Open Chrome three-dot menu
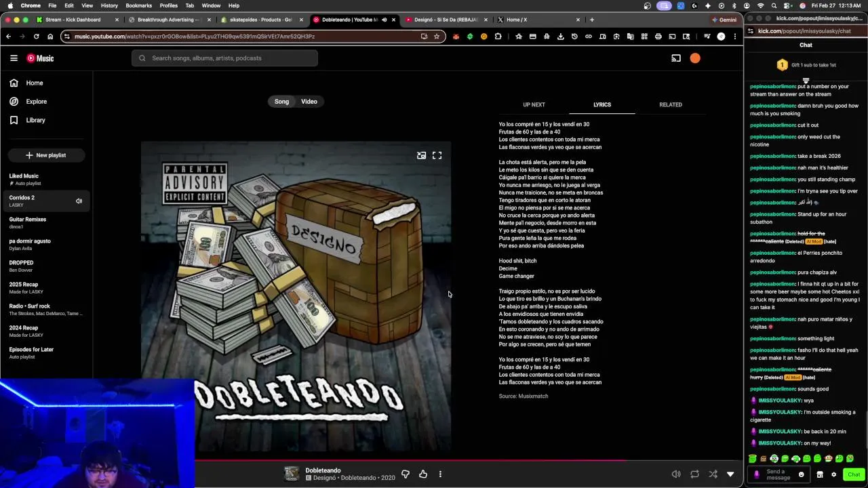This screenshot has width=868, height=488. coord(735,37)
